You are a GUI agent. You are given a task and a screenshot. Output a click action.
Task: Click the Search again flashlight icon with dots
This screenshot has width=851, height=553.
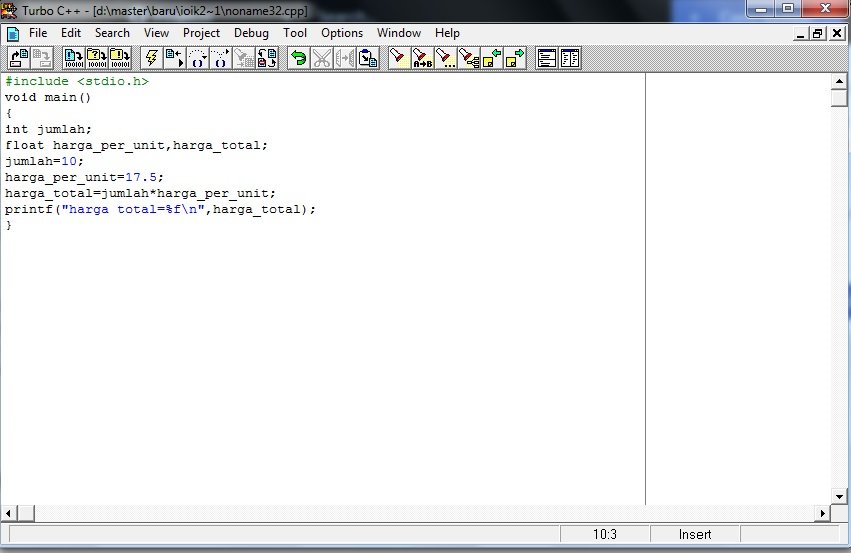(x=446, y=58)
